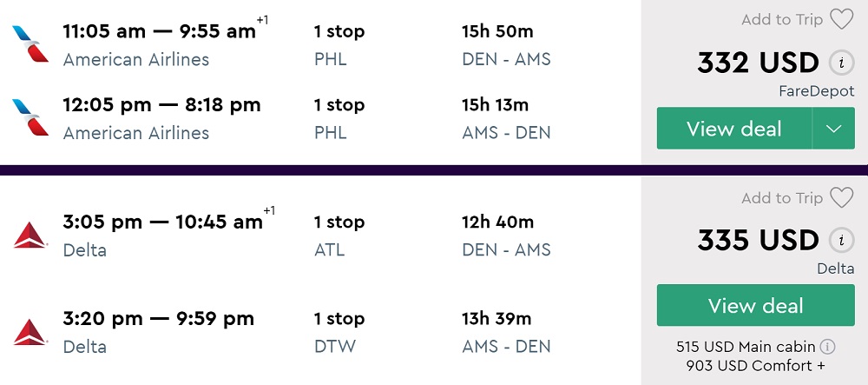The image size is (868, 385).
Task: Click the 1 stop PHL outbound layover info
Action: 339,44
